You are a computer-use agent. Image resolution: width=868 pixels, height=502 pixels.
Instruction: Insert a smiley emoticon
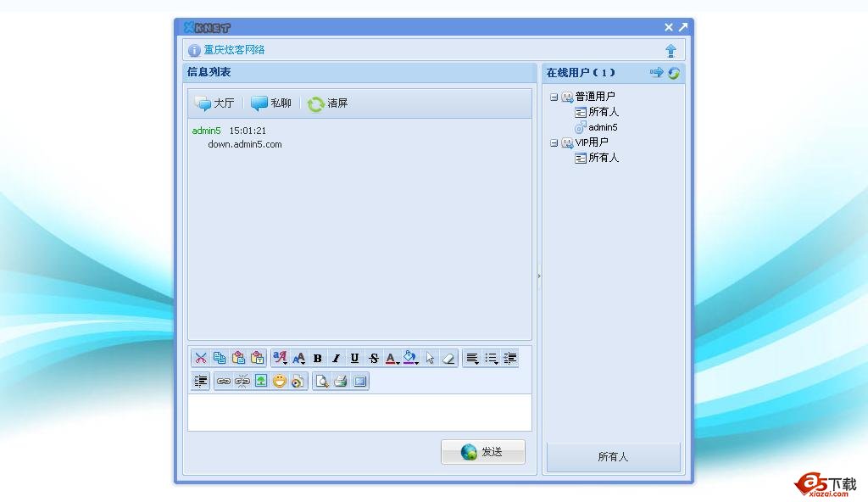(x=280, y=381)
